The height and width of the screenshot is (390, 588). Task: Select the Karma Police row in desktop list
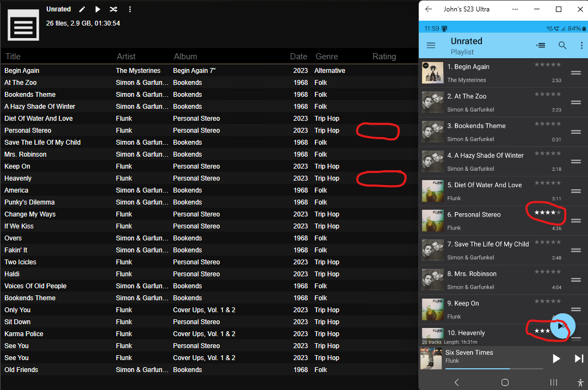pyautogui.click(x=24, y=334)
